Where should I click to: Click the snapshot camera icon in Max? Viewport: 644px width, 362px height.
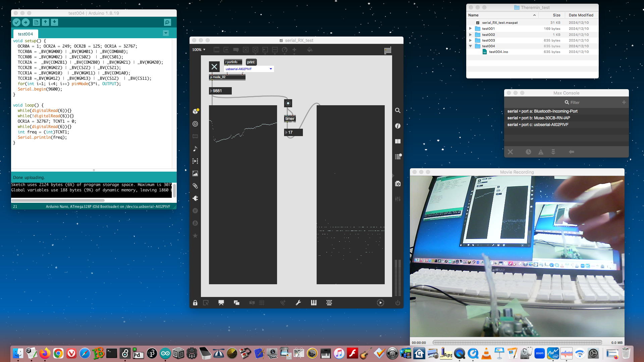tap(398, 184)
